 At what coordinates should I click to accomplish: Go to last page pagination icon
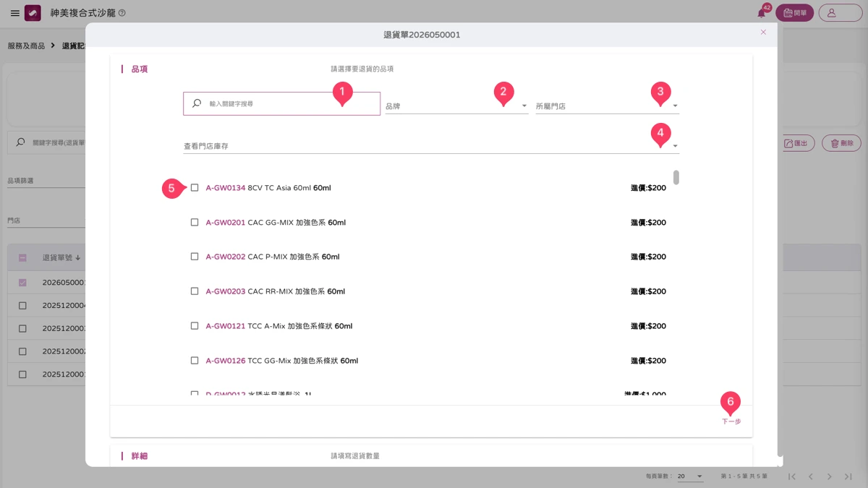848,476
